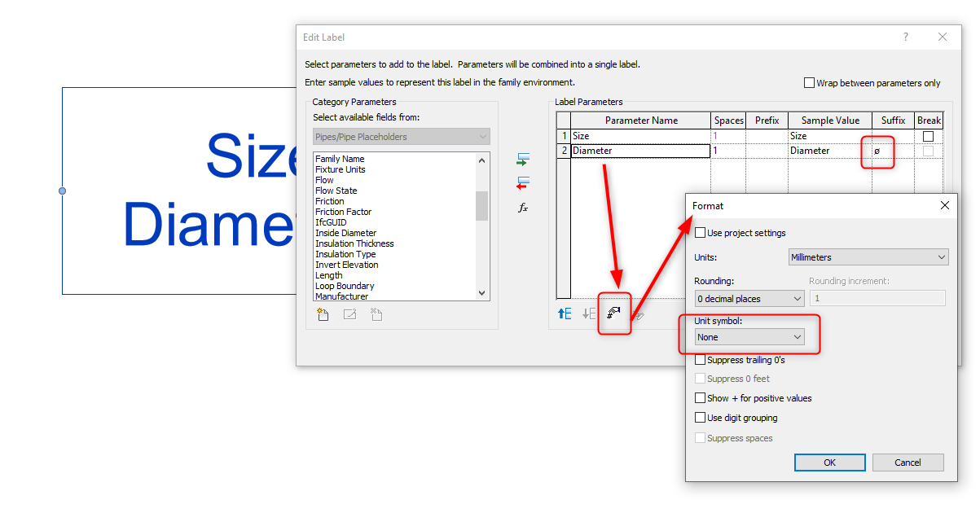980x513 pixels.
Task: Select the Flow State field
Action: click(336, 191)
